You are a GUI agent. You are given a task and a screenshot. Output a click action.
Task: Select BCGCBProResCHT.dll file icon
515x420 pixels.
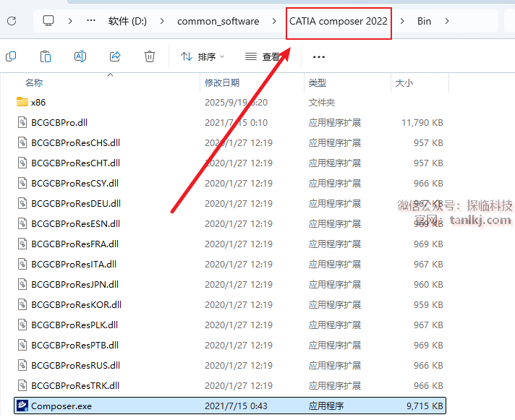[22, 163]
